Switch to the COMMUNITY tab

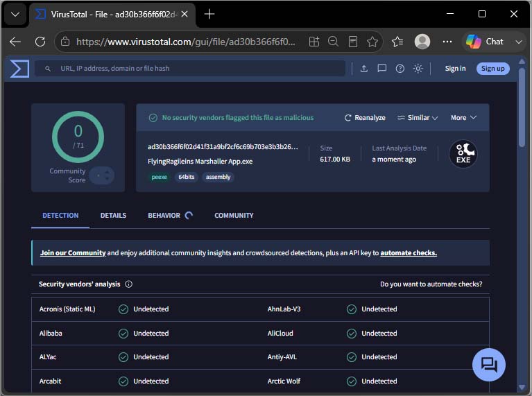[x=234, y=216]
